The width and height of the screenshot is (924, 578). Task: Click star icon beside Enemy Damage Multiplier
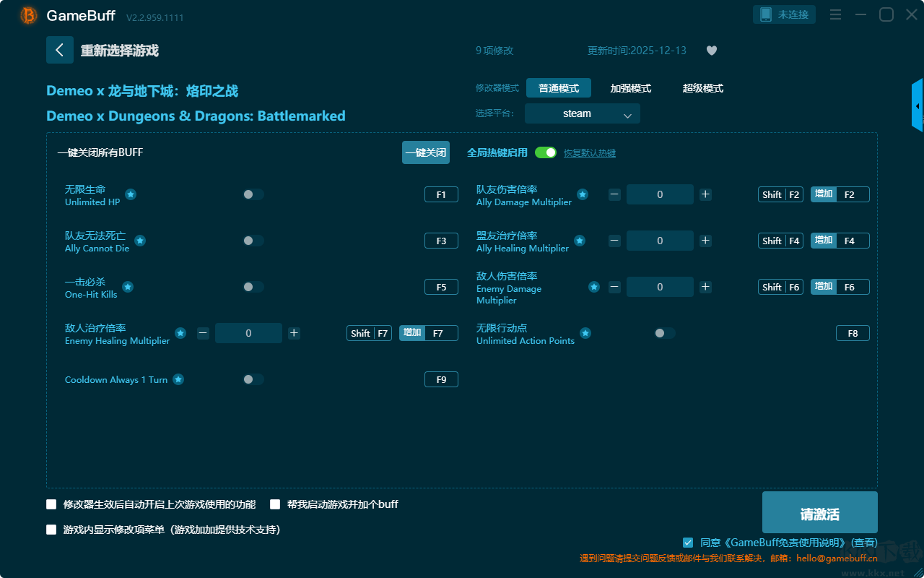[594, 287]
